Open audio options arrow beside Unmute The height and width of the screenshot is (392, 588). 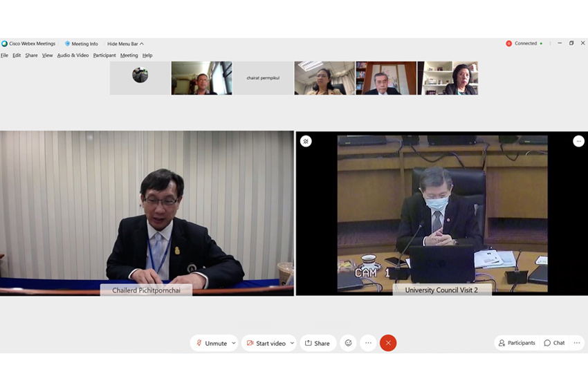(x=234, y=343)
